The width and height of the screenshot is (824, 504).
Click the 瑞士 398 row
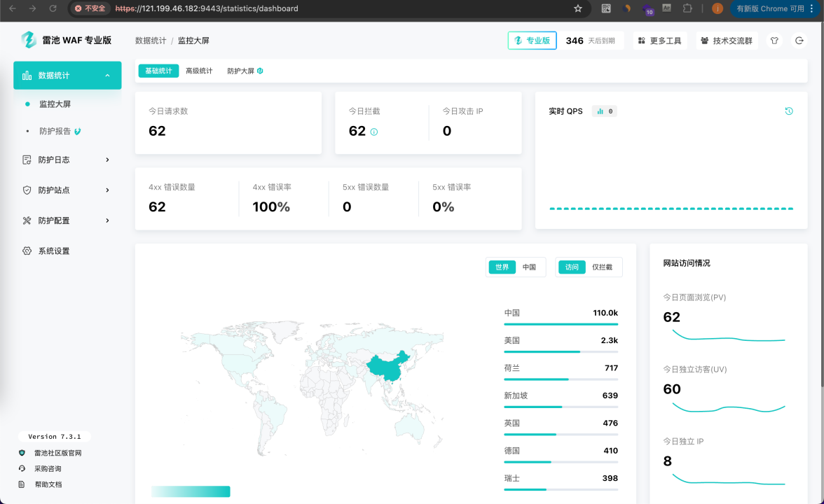point(561,482)
